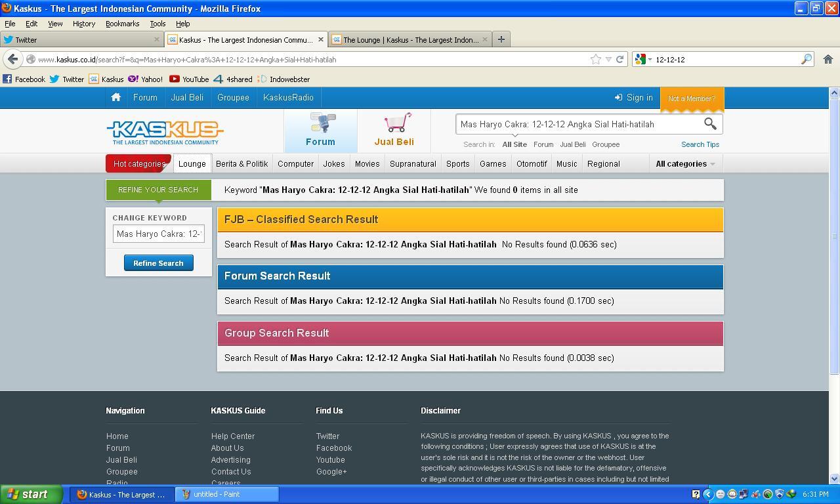The image size is (840, 504).
Task: Switch to Kaskus Firefox taskbar item
Action: point(122,494)
